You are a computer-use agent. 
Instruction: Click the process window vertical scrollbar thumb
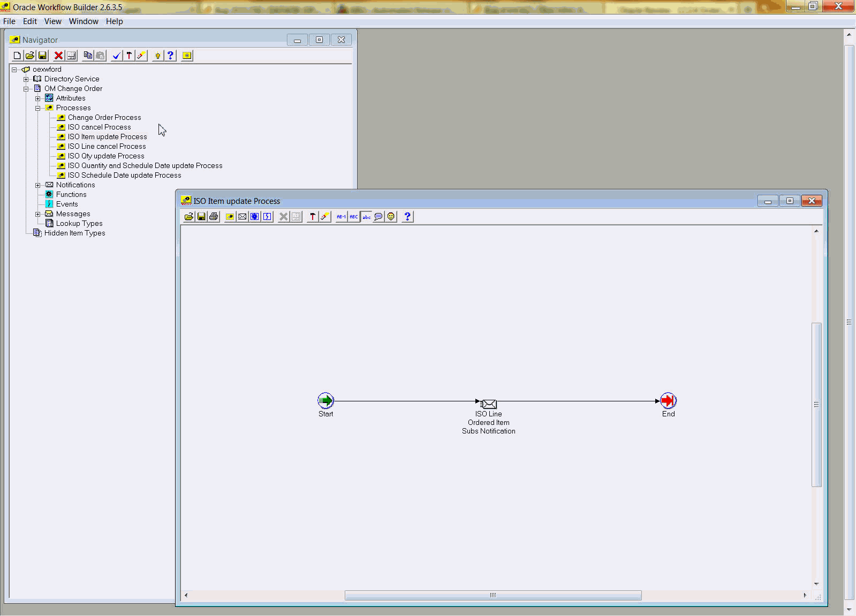point(816,405)
